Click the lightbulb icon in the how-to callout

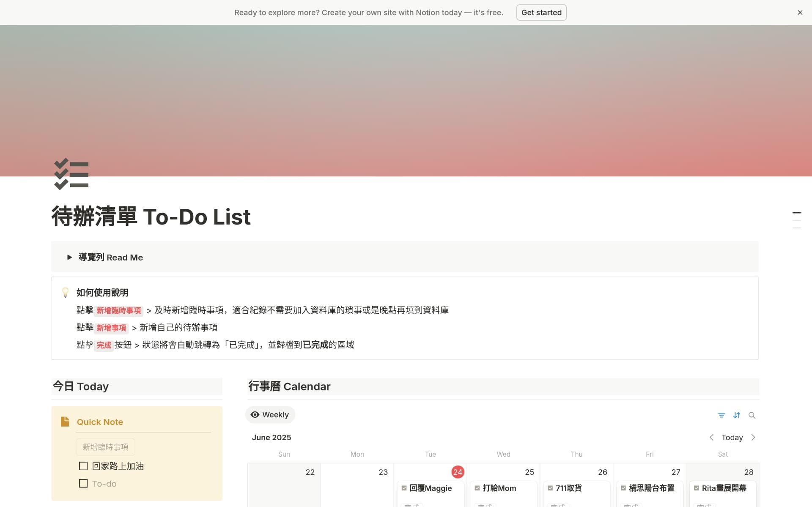pos(65,292)
